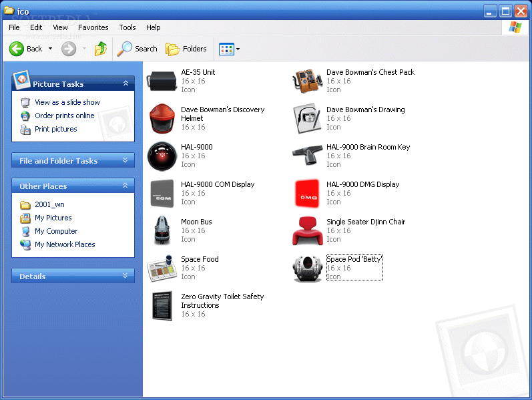Select the HAL-9000 red eye icon
This screenshot has width=532, height=400.
click(162, 156)
